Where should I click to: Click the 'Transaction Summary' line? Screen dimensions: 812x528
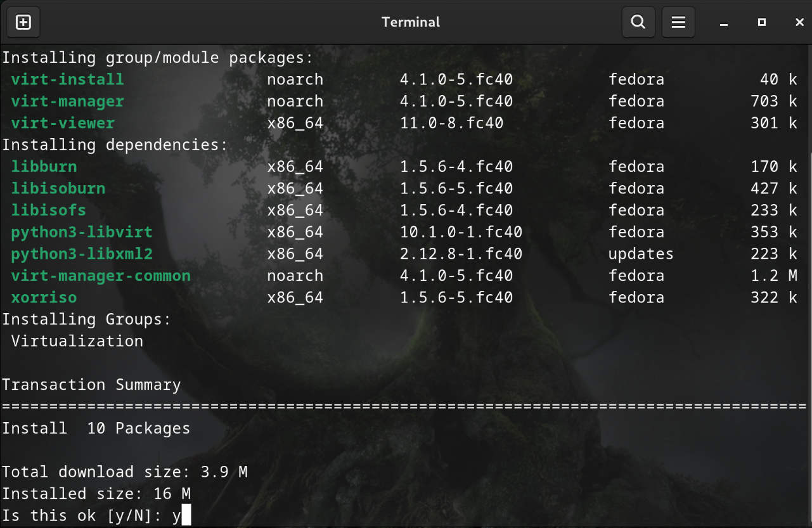pyautogui.click(x=91, y=385)
